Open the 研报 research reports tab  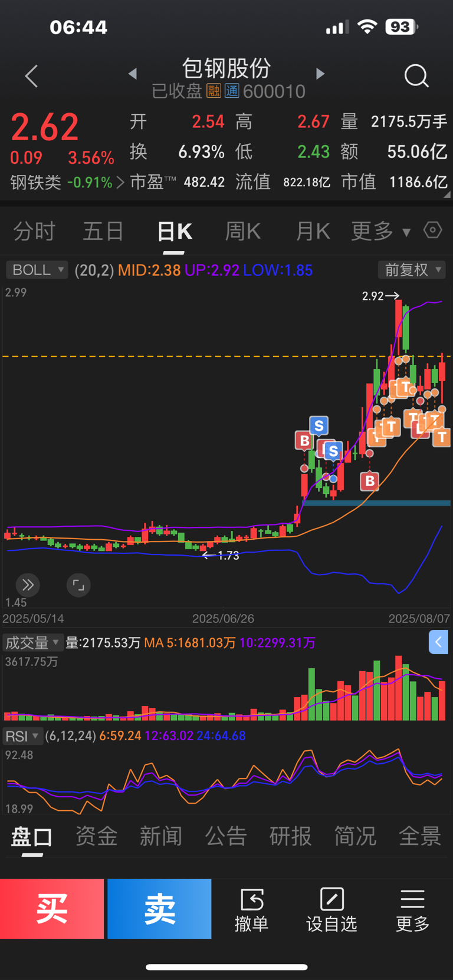tap(290, 837)
